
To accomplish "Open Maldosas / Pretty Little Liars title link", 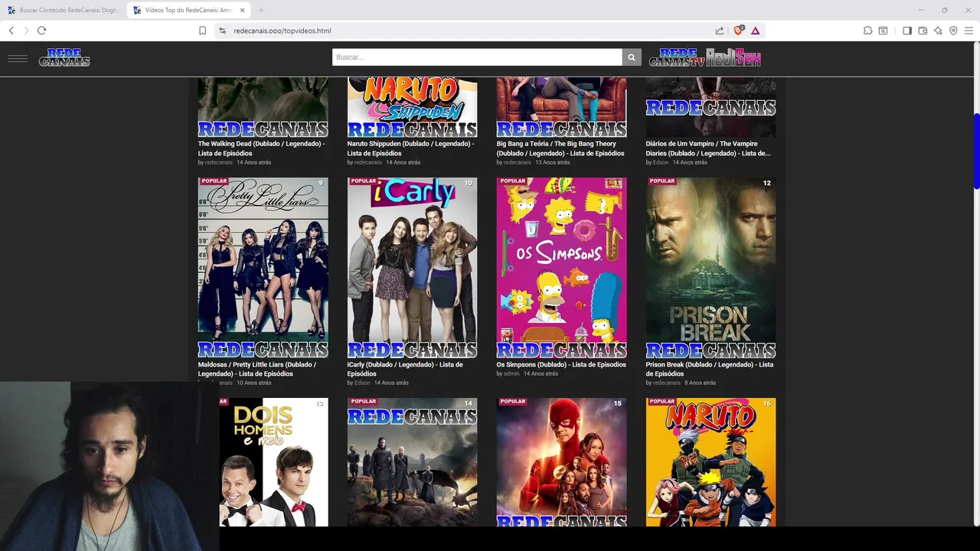I will point(256,369).
